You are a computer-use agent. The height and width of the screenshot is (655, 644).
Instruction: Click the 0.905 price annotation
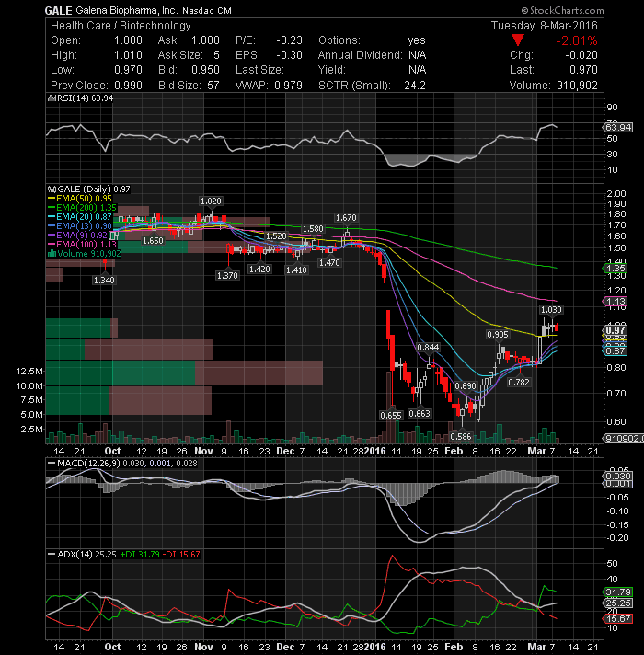pos(498,335)
